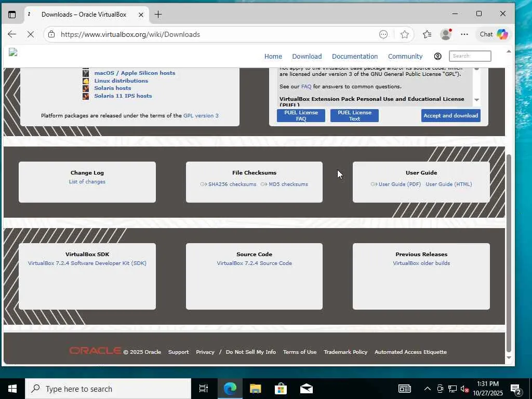Click the page vertical scrollbar thumb
Viewport: 532px width, 399px height.
click(x=509, y=253)
